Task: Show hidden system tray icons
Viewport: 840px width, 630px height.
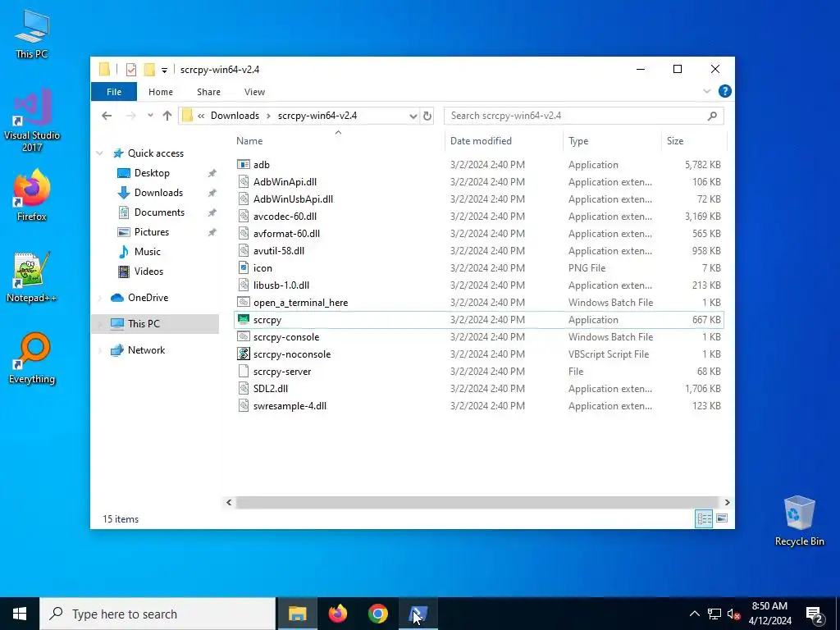Action: [x=694, y=614]
